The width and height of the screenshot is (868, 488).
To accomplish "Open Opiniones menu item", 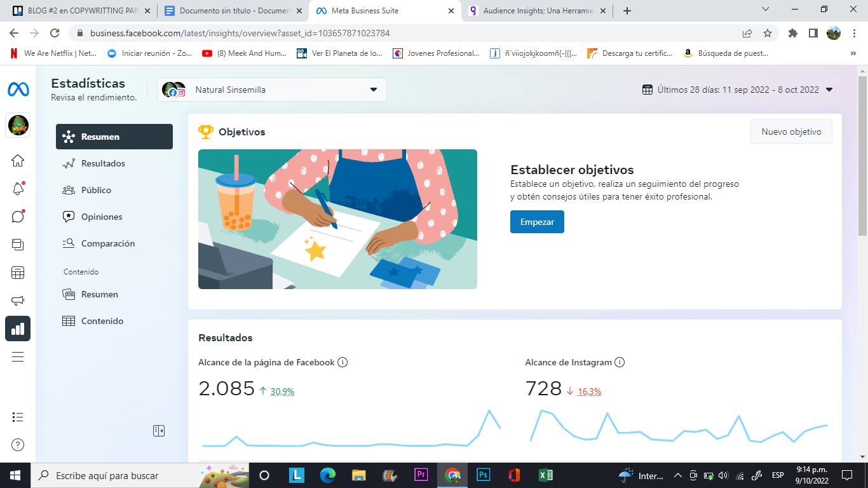I will click(114, 217).
